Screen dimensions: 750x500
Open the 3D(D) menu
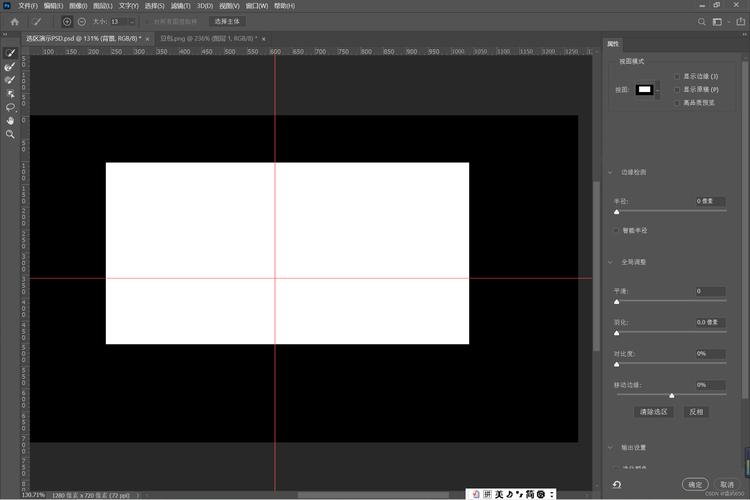(205, 6)
